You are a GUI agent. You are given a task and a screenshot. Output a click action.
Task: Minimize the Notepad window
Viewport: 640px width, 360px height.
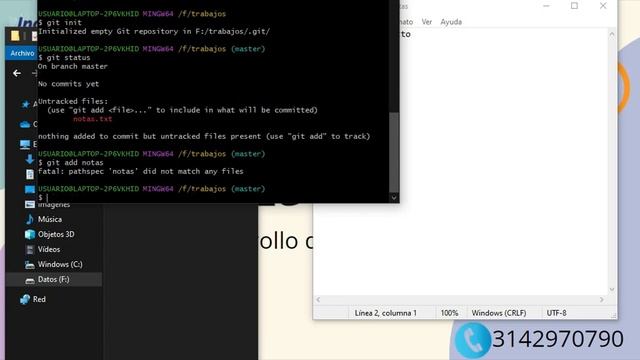point(546,6)
